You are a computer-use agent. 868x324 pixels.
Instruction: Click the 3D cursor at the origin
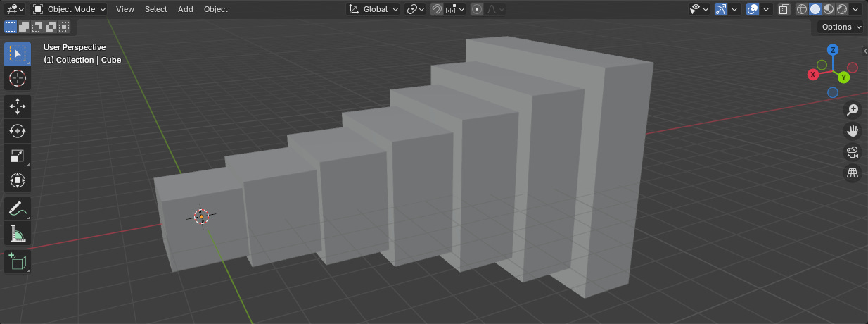[x=201, y=216]
